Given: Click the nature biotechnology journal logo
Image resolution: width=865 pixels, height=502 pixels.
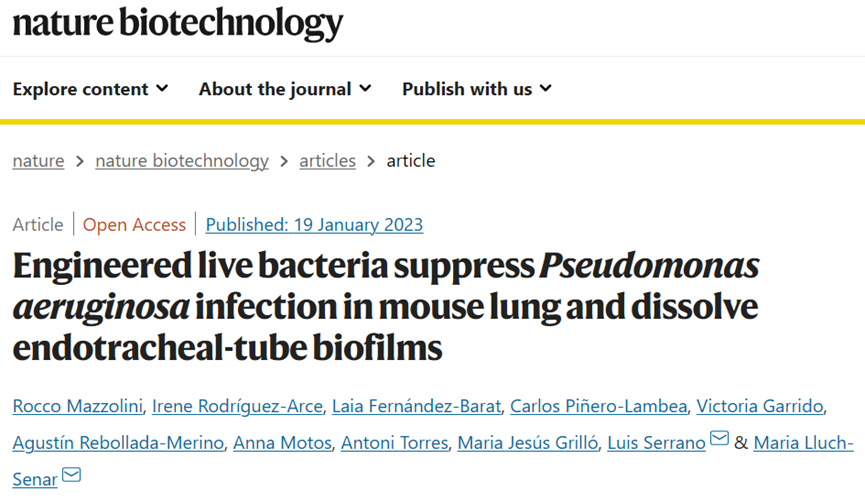Looking at the screenshot, I should pos(178,24).
